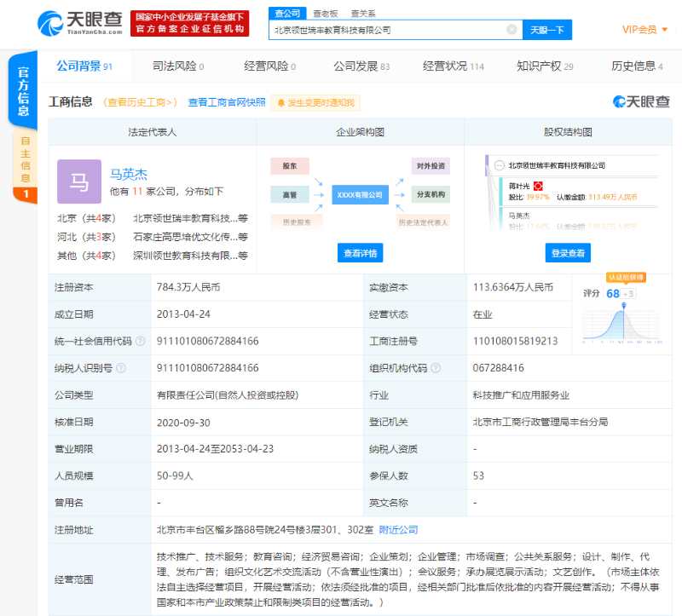Click organization code 067288416
Screen dimensions: 682x616
499,368
